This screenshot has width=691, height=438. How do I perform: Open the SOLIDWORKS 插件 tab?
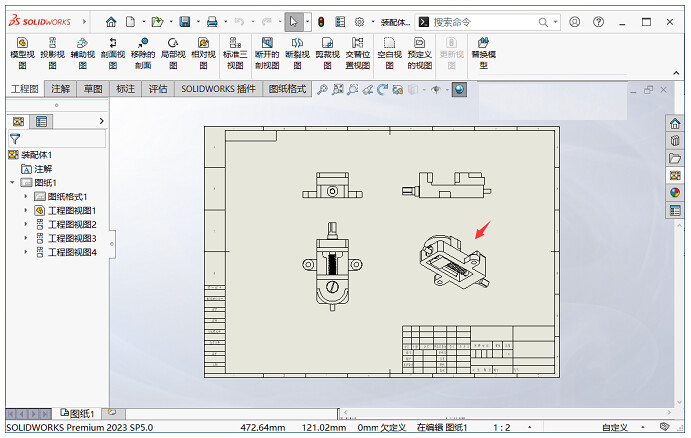[218, 89]
